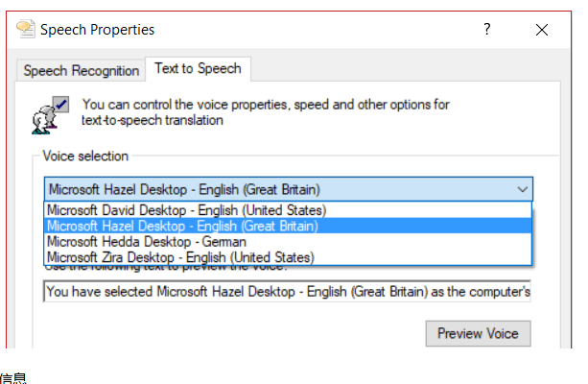
Task: Select the Text to Speech tab
Action: click(x=198, y=69)
